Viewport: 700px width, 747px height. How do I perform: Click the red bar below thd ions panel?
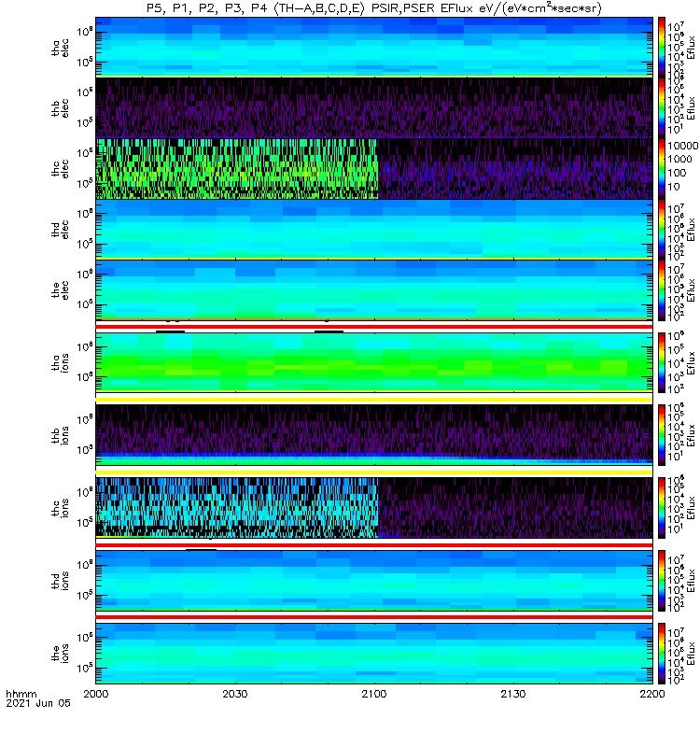tap(374, 617)
